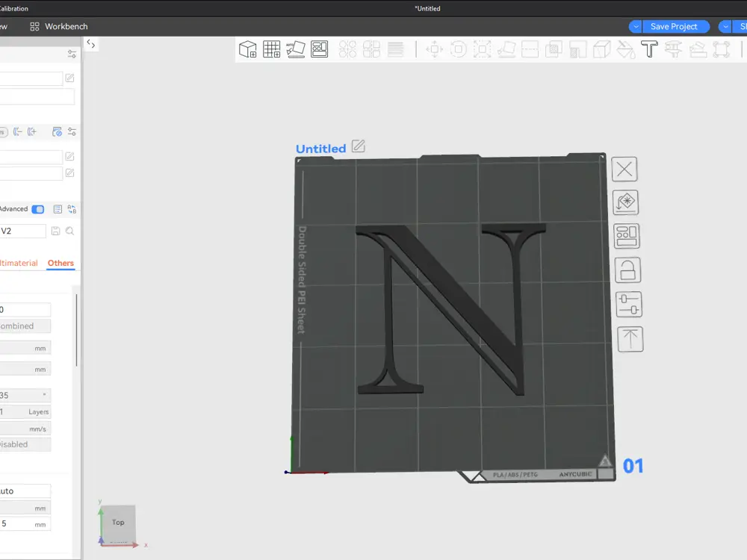747x560 pixels.
Task: Open the dropdown showing 'ombined'
Action: 25,326
